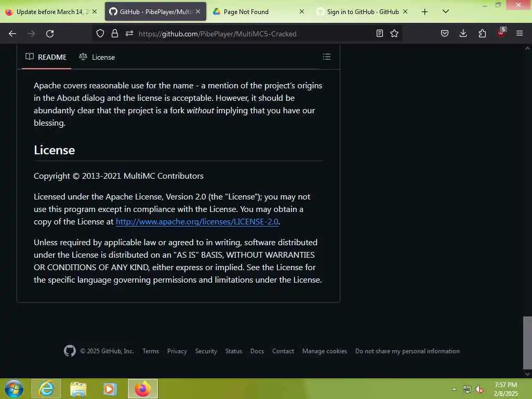Open the tracking protection shield icon
Screen dimensions: 532x399
[100, 34]
